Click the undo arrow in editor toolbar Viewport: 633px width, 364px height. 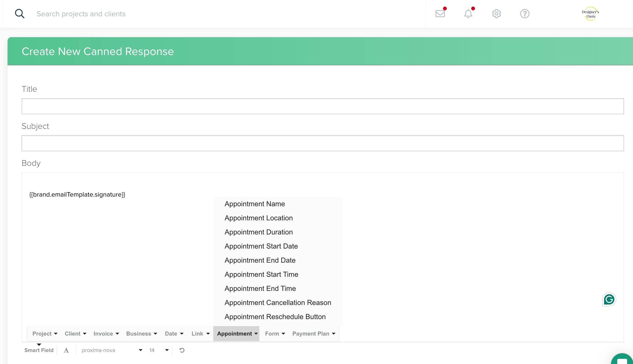pyautogui.click(x=182, y=350)
